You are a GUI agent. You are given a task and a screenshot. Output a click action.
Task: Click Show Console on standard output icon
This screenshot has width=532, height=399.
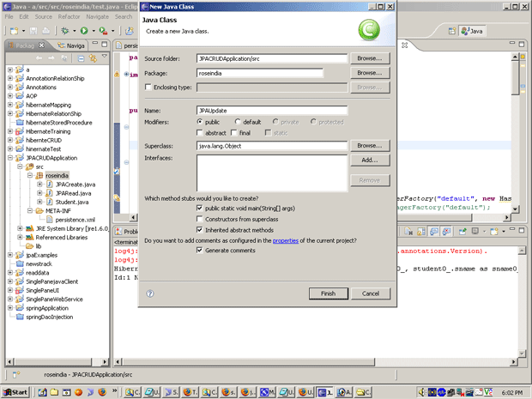pos(434,232)
